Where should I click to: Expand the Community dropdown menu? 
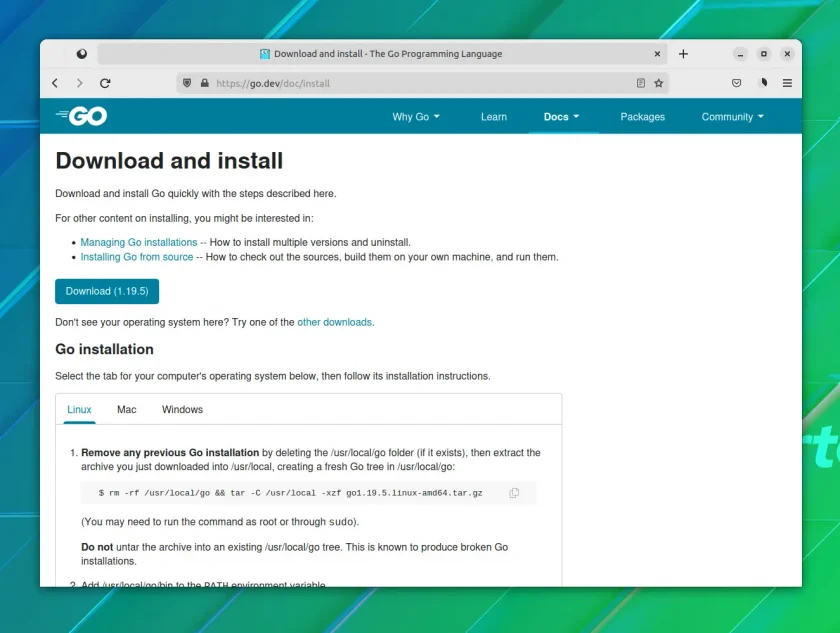732,117
